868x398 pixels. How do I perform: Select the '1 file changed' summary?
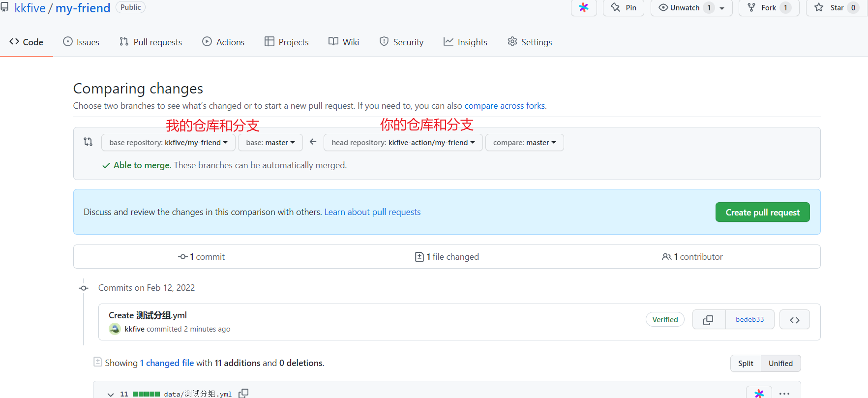(x=447, y=257)
